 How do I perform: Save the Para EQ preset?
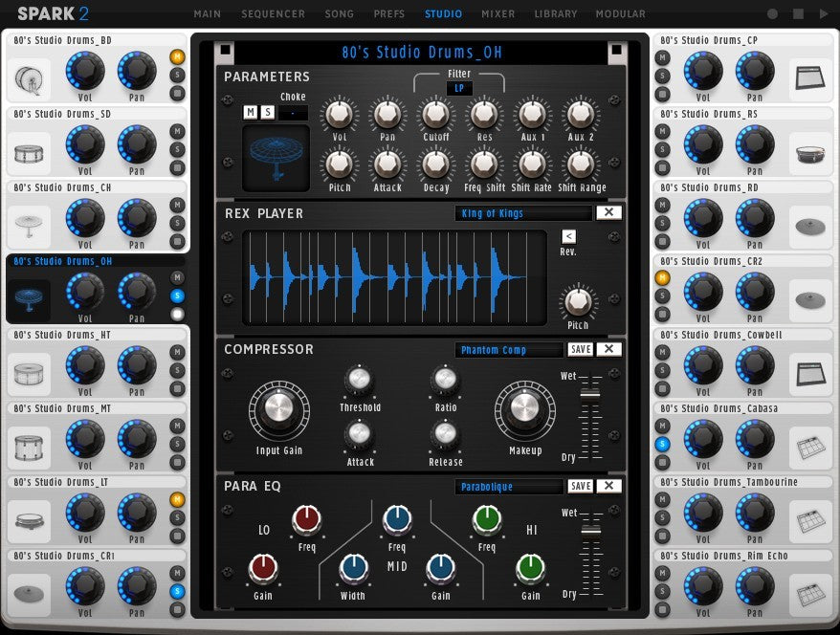point(581,486)
